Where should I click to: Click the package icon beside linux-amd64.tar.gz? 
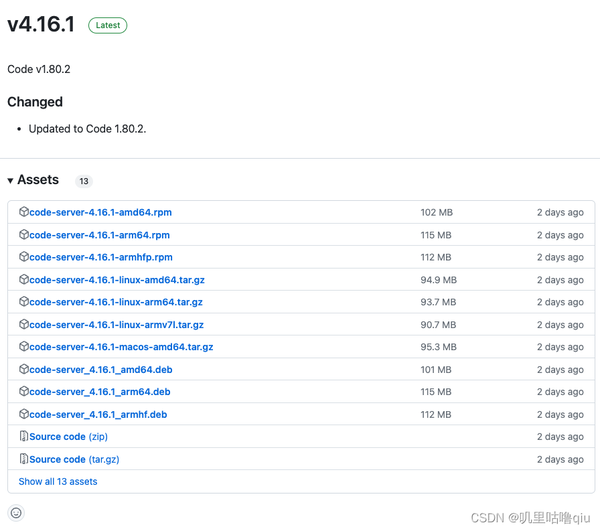24,279
